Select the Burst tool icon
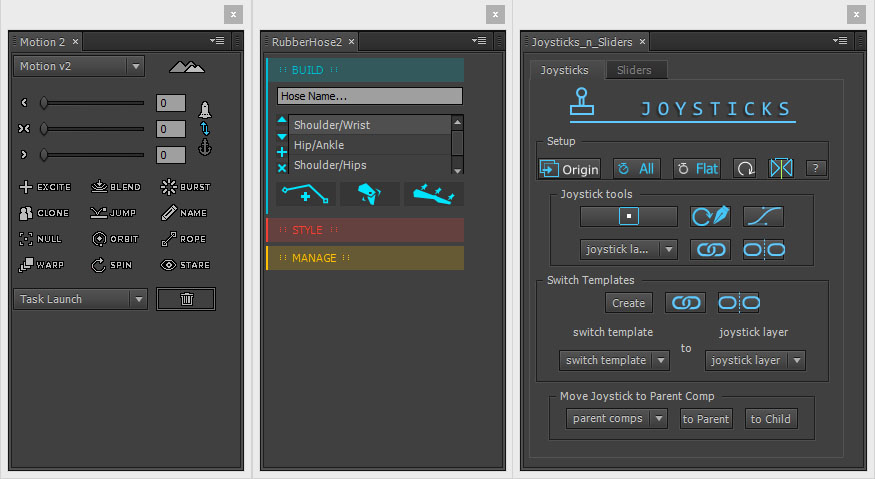This screenshot has height=479, width=875. [185, 187]
